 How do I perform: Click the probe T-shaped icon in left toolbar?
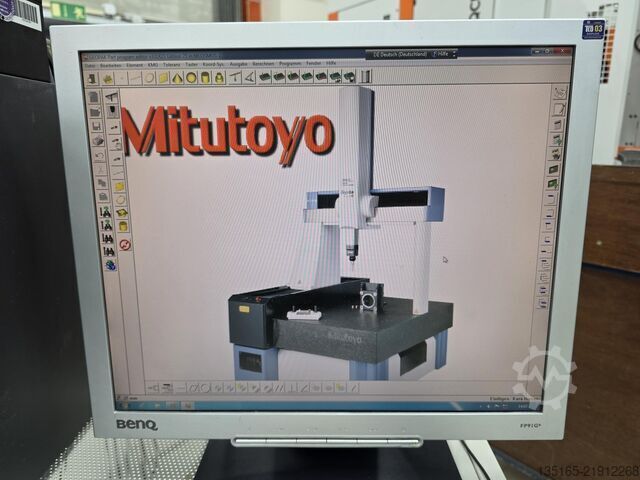[111, 97]
